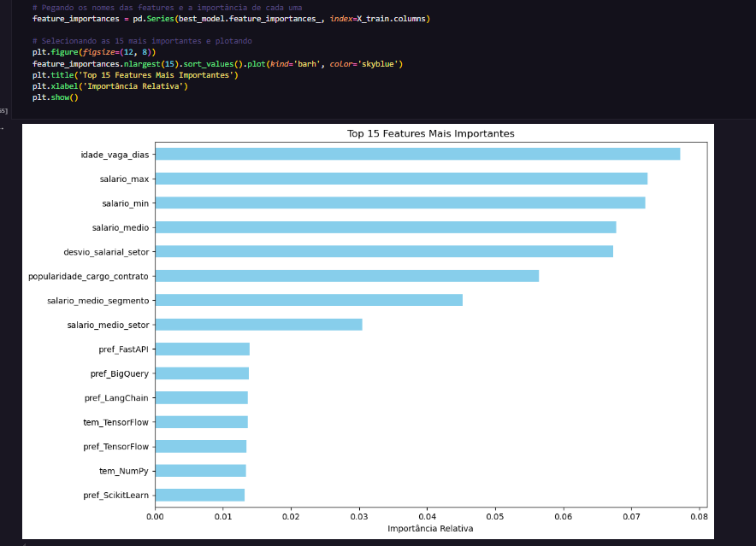The height and width of the screenshot is (546, 756).
Task: Click the desvio_salarial_setor y-axis label
Action: pos(106,252)
